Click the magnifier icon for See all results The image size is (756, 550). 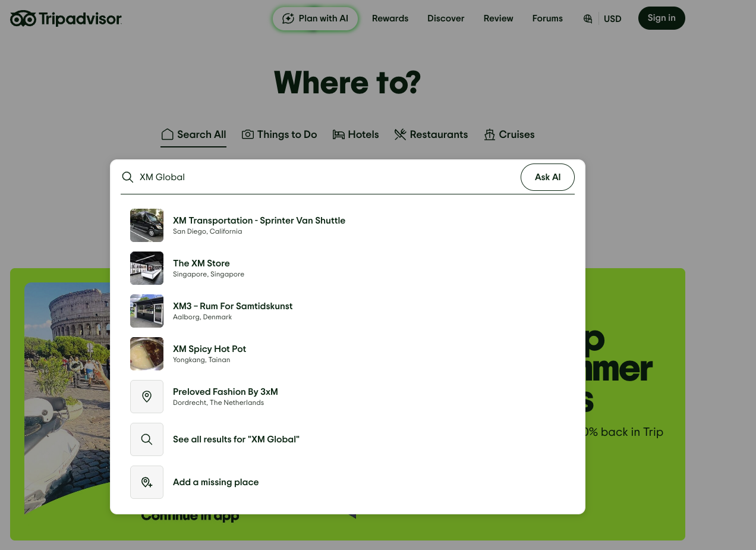click(x=147, y=439)
